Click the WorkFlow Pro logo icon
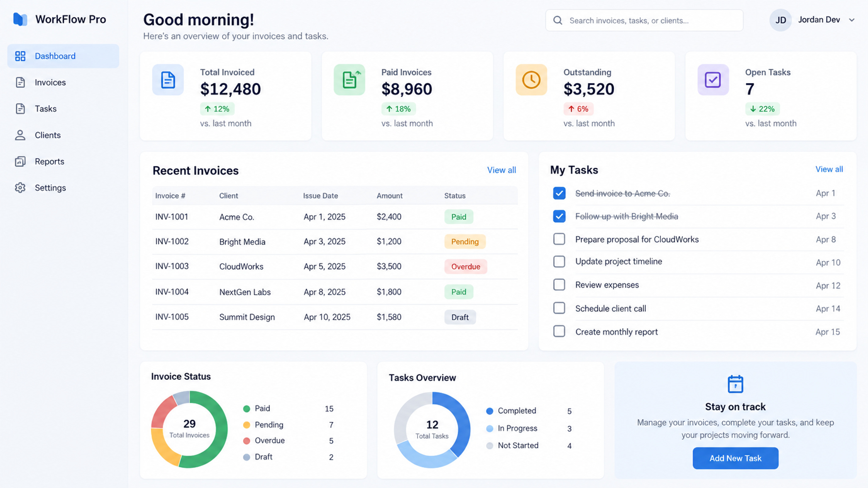 click(20, 19)
